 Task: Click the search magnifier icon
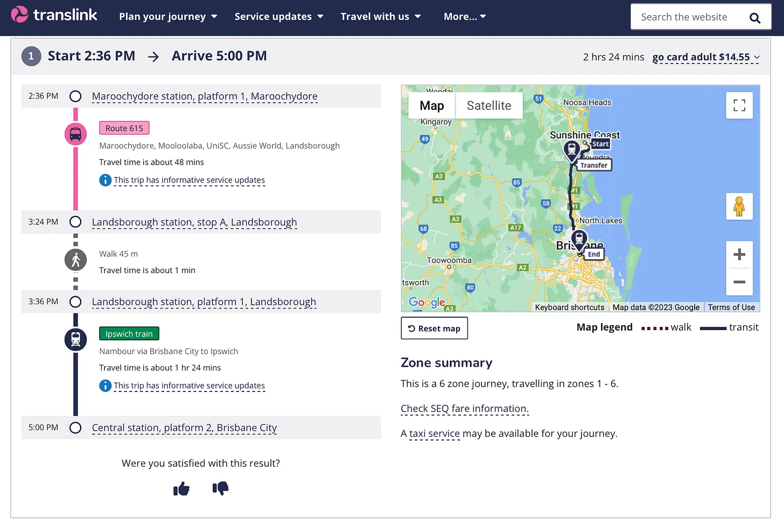(755, 18)
